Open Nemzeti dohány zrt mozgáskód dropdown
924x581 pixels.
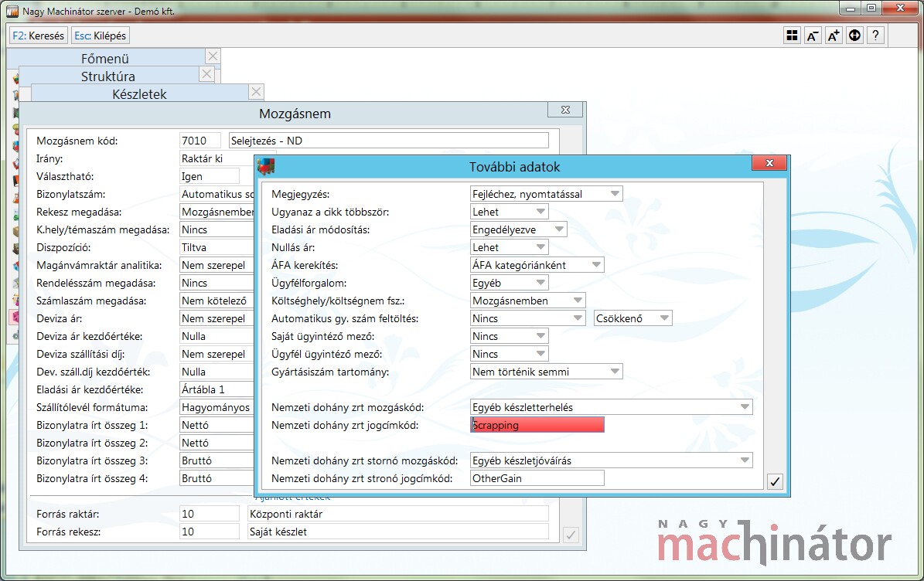611,406
